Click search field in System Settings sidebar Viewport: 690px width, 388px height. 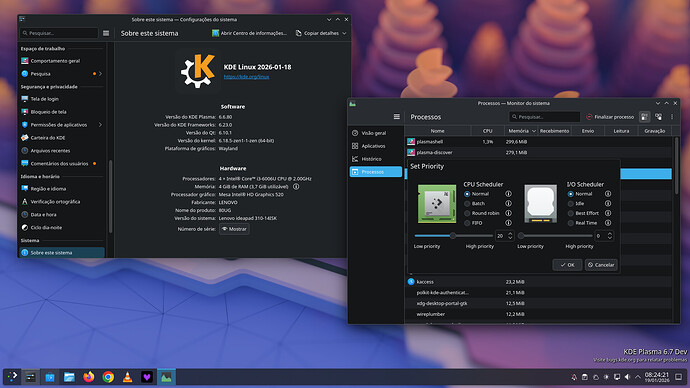(x=59, y=33)
